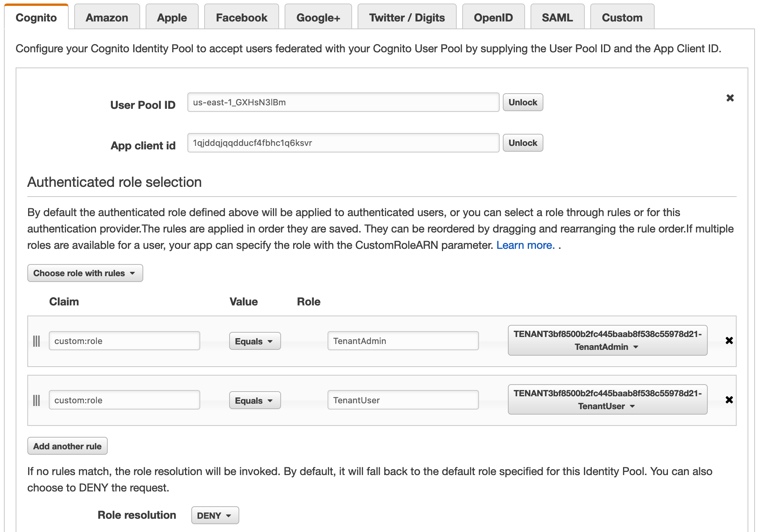762x532 pixels.
Task: Open the Facebook provider tab
Action: point(242,17)
